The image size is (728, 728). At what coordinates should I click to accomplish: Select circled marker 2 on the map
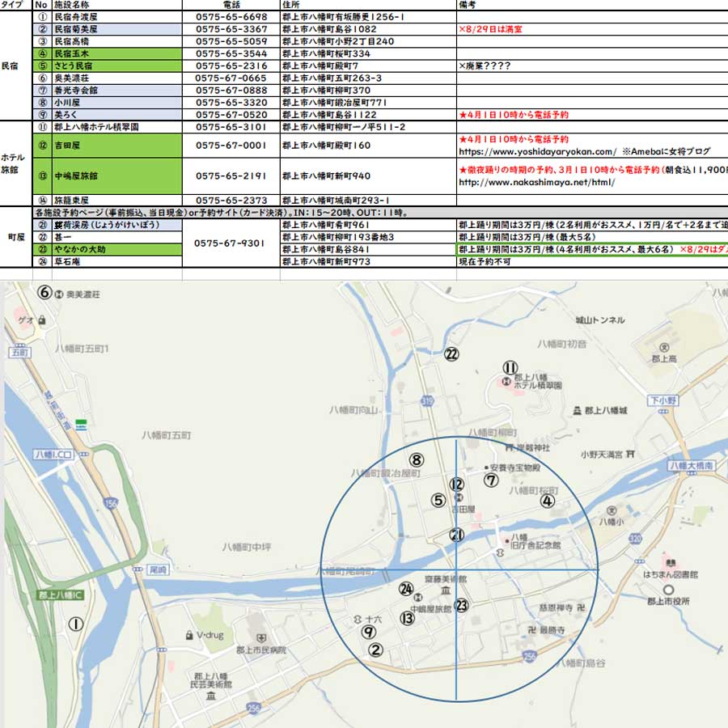(375, 650)
